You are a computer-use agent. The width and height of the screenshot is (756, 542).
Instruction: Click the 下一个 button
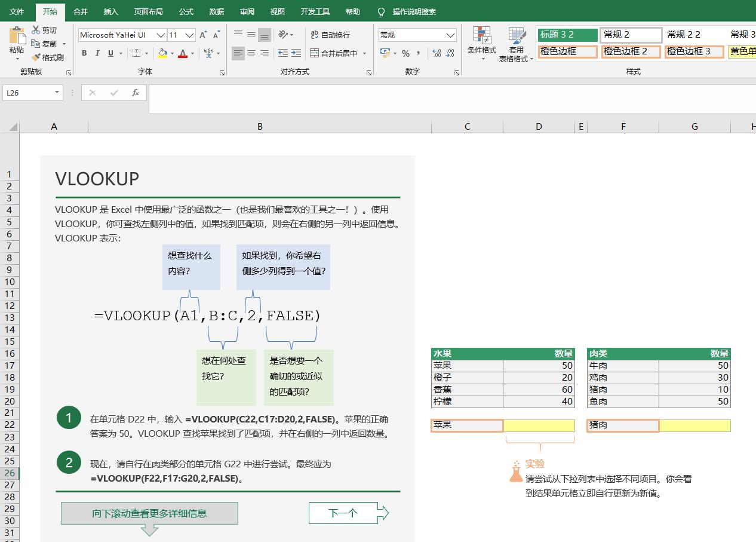[342, 513]
